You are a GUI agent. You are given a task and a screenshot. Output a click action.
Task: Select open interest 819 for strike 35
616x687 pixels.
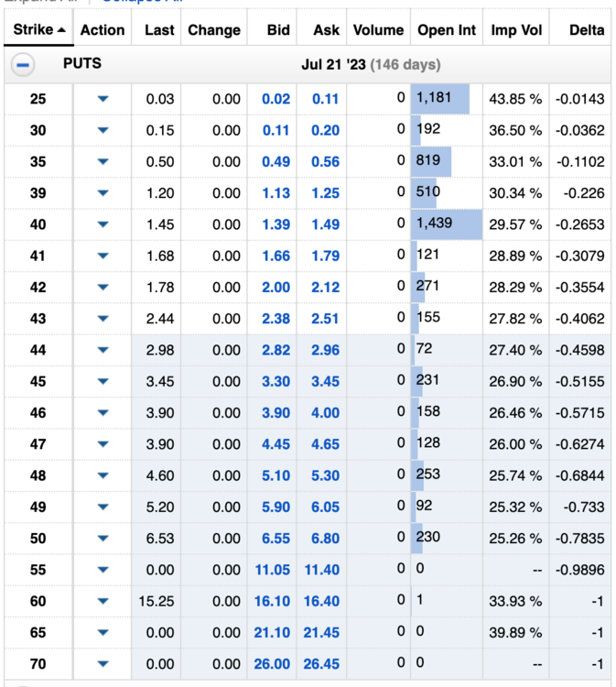pyautogui.click(x=428, y=160)
